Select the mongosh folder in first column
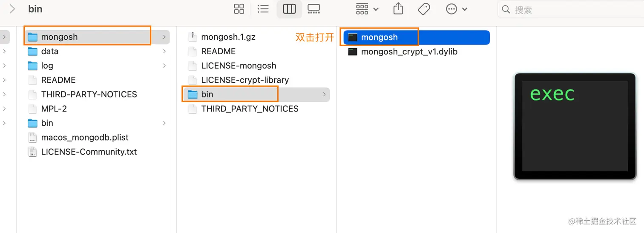 (x=98, y=37)
